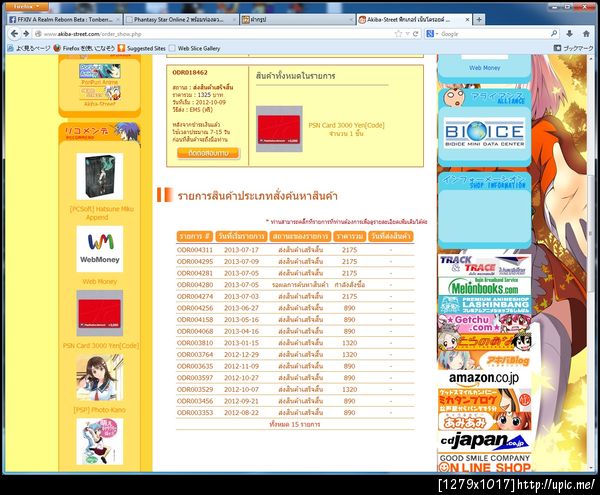600x495 pixels.
Task: Click the Mikatan Blog banner
Action: pyautogui.click(x=484, y=400)
